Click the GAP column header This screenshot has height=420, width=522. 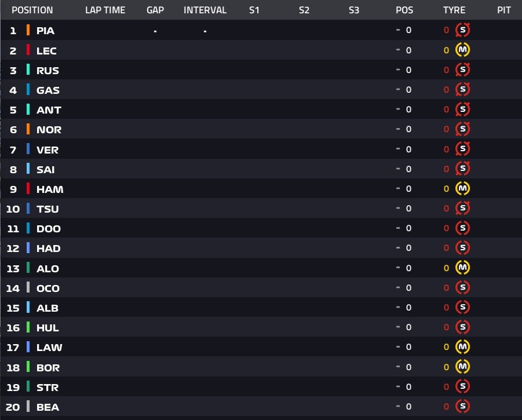tap(155, 10)
